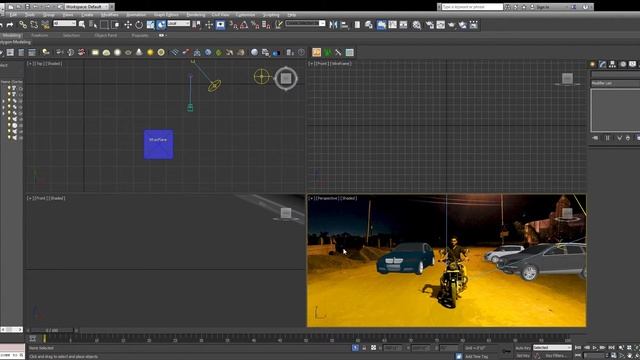The height and width of the screenshot is (360, 640).
Task: Open the Create menu
Action: 87,15
